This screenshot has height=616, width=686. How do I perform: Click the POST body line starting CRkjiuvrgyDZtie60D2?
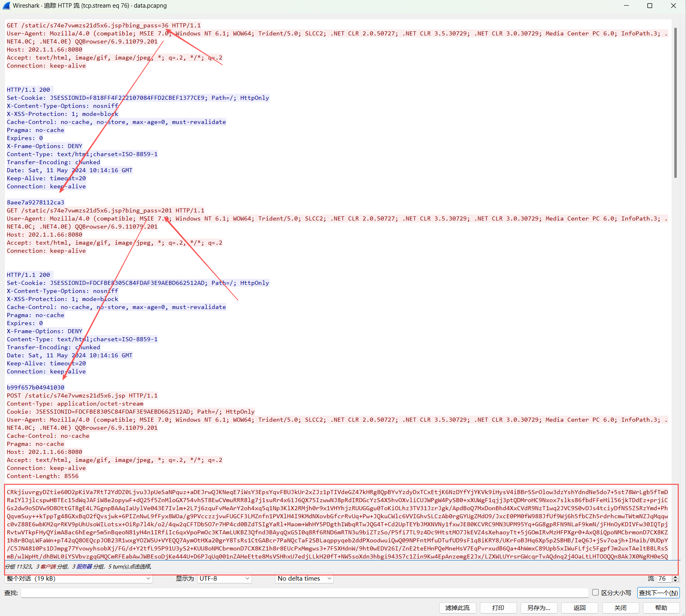tap(337, 492)
